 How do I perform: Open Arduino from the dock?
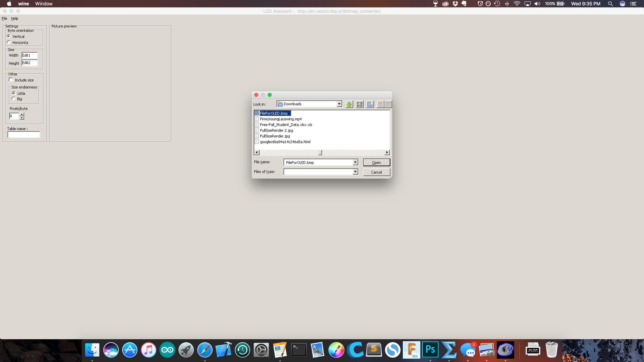pyautogui.click(x=167, y=350)
